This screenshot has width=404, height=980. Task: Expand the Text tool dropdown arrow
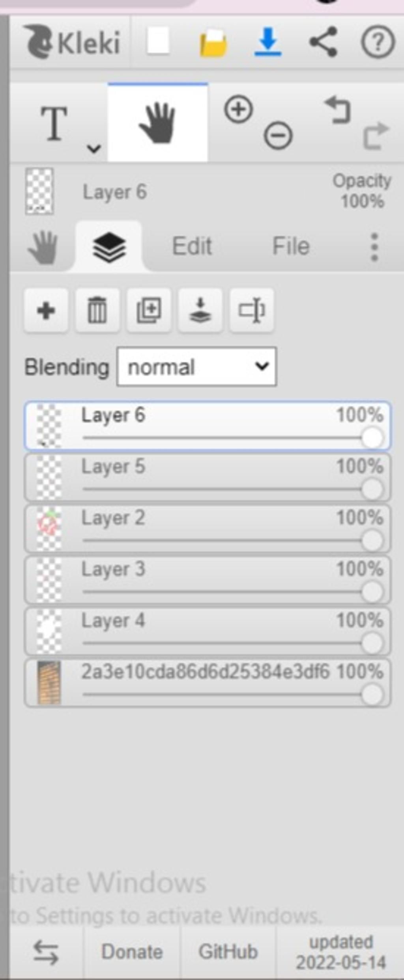pyautogui.click(x=94, y=149)
